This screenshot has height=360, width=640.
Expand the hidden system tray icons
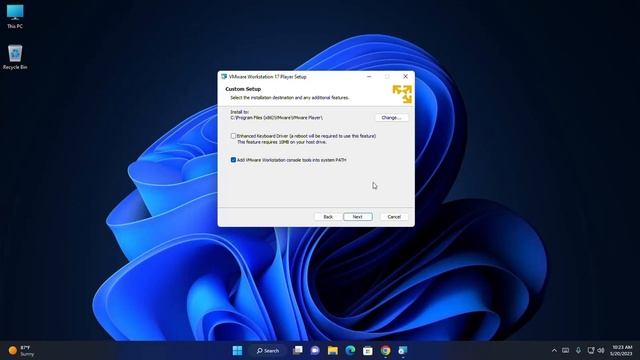pos(554,350)
